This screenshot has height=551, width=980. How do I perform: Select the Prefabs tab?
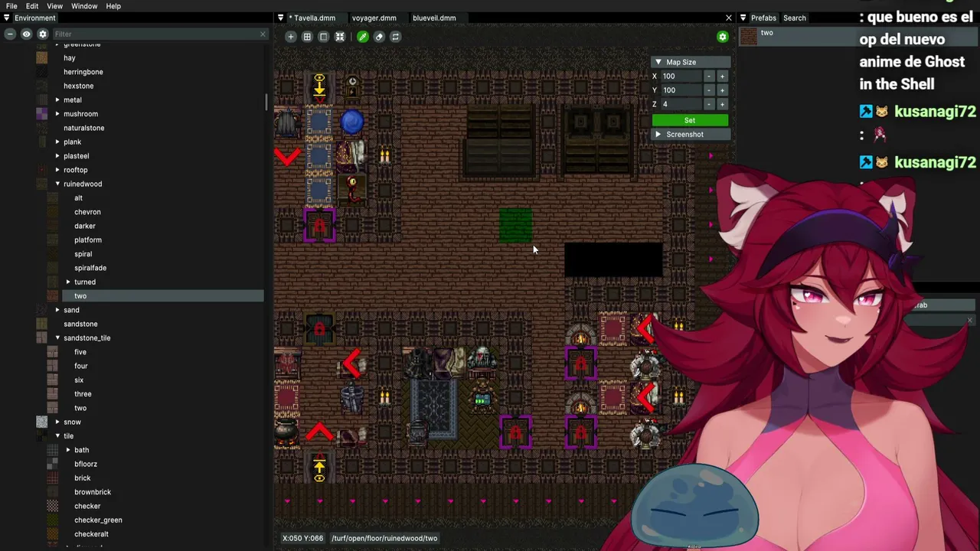[x=763, y=18]
